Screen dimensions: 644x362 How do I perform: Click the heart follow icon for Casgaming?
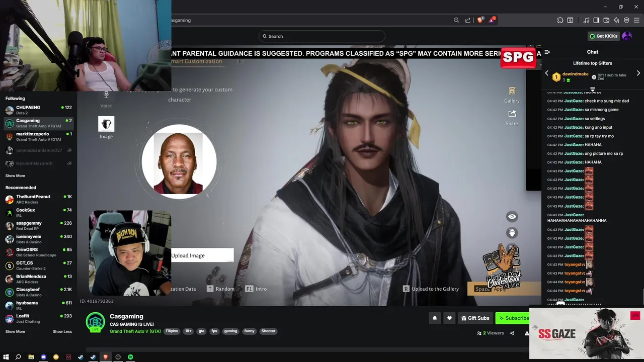pos(449,318)
